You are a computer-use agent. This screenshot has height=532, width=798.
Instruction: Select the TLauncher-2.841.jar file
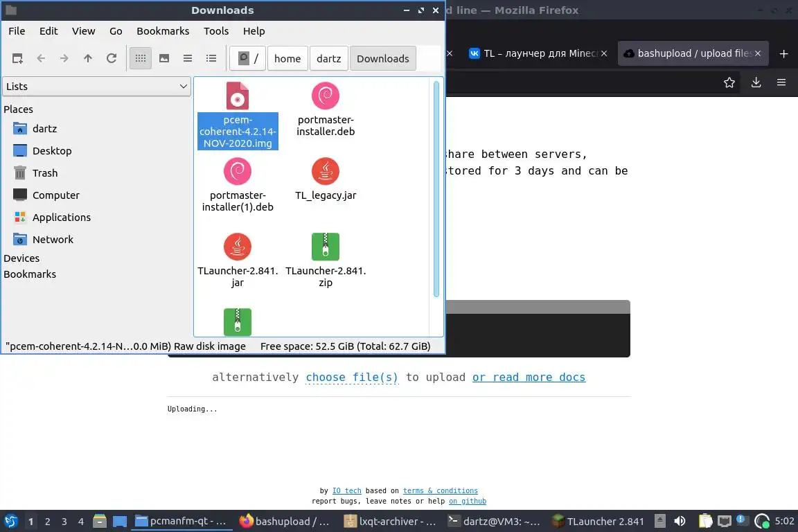pyautogui.click(x=238, y=260)
